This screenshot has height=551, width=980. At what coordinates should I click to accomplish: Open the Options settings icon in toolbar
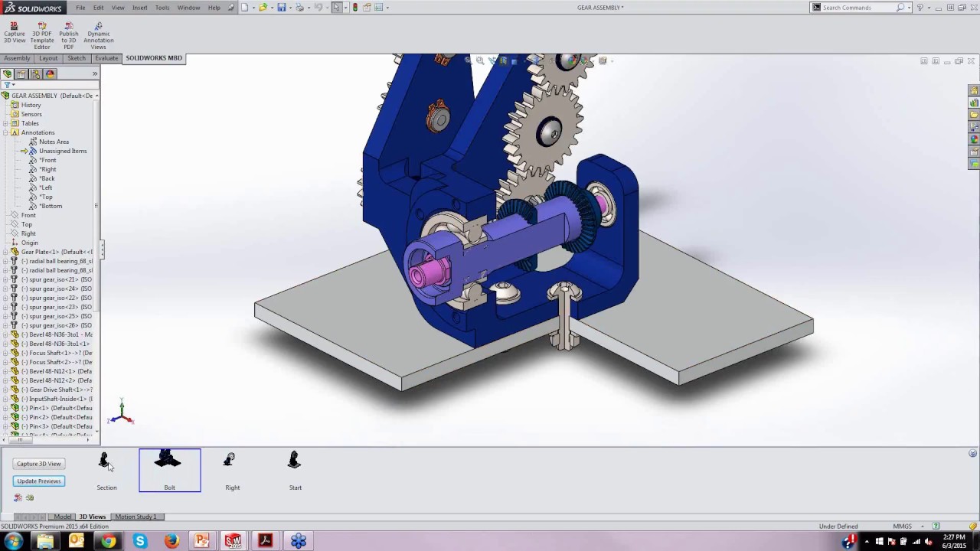(x=378, y=8)
